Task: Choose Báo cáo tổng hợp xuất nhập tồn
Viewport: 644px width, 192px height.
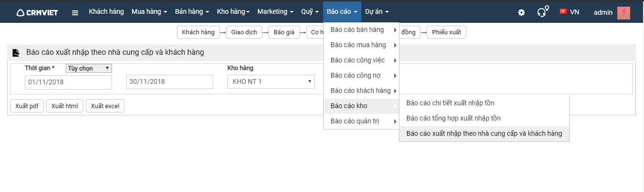Action: click(x=484, y=118)
